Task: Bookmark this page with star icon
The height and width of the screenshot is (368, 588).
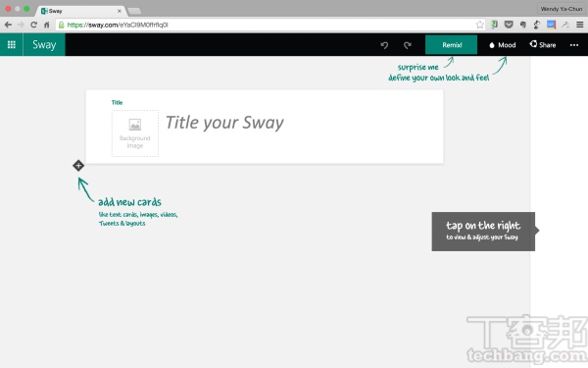Action: coord(479,25)
